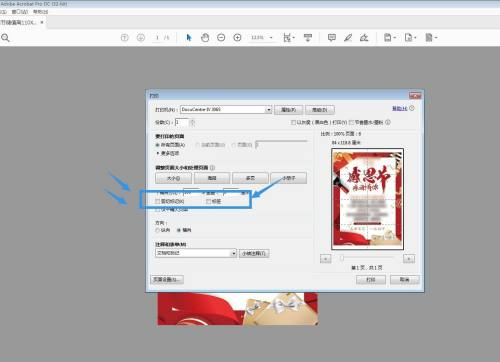Open the printer selection dropdown

click(x=268, y=110)
